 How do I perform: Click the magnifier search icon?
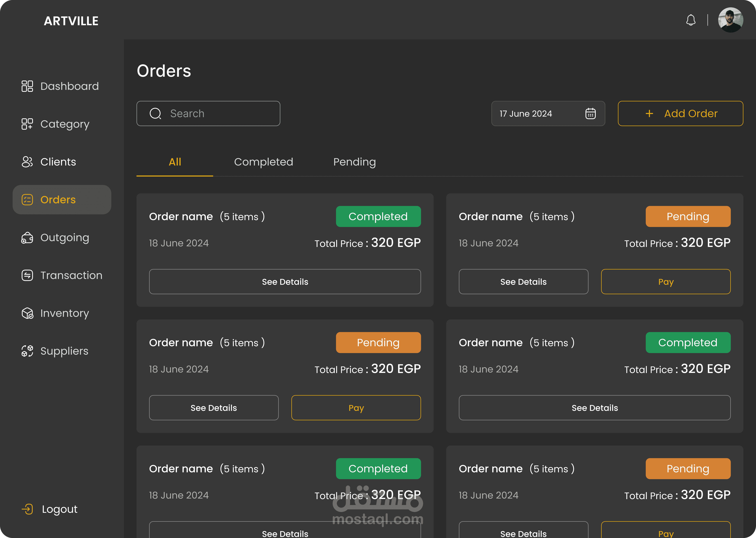(x=155, y=114)
